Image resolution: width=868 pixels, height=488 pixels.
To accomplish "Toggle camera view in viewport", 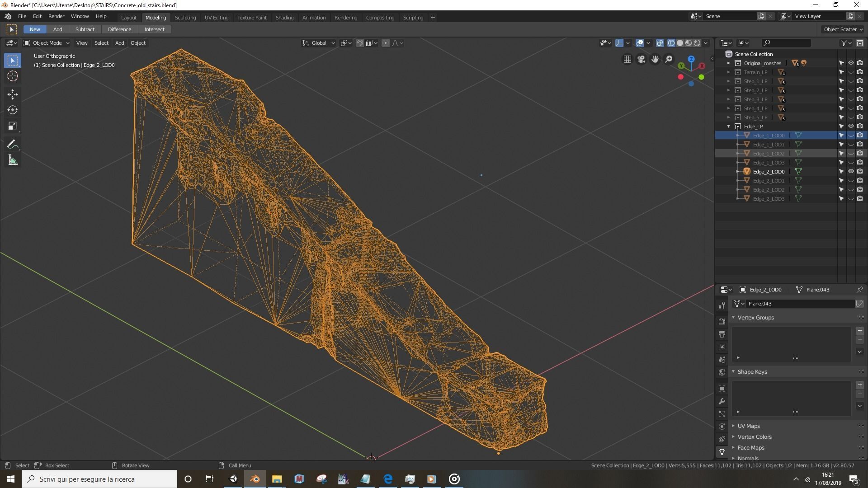I will (x=641, y=59).
